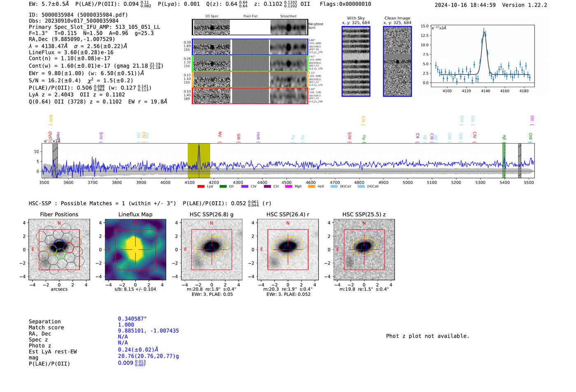The image size is (576, 392).
Task: Open the HSC SSP(26.8) g image
Action: click(211, 250)
